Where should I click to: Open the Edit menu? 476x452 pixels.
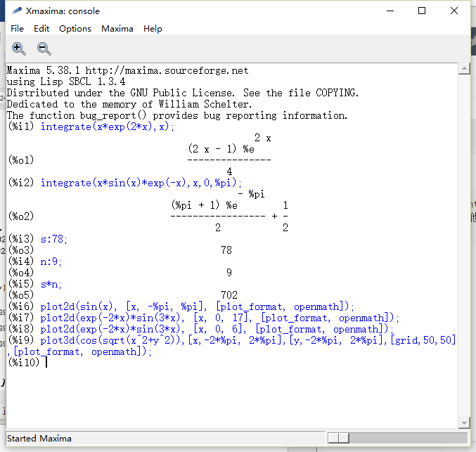click(41, 29)
